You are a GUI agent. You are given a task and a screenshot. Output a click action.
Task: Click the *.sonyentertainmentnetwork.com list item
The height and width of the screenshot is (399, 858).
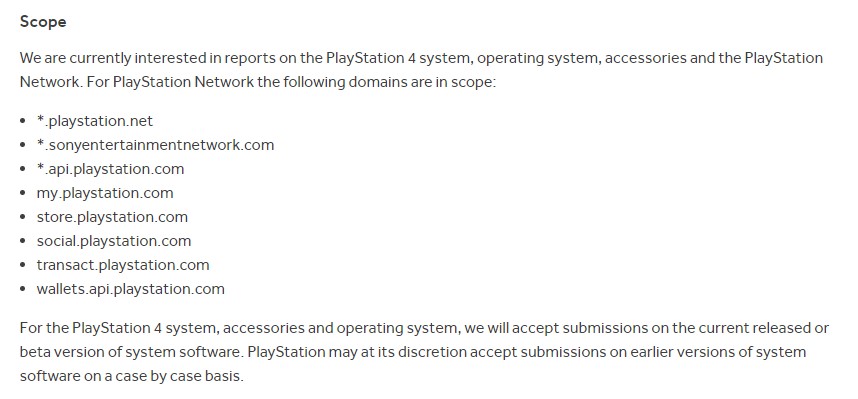155,145
